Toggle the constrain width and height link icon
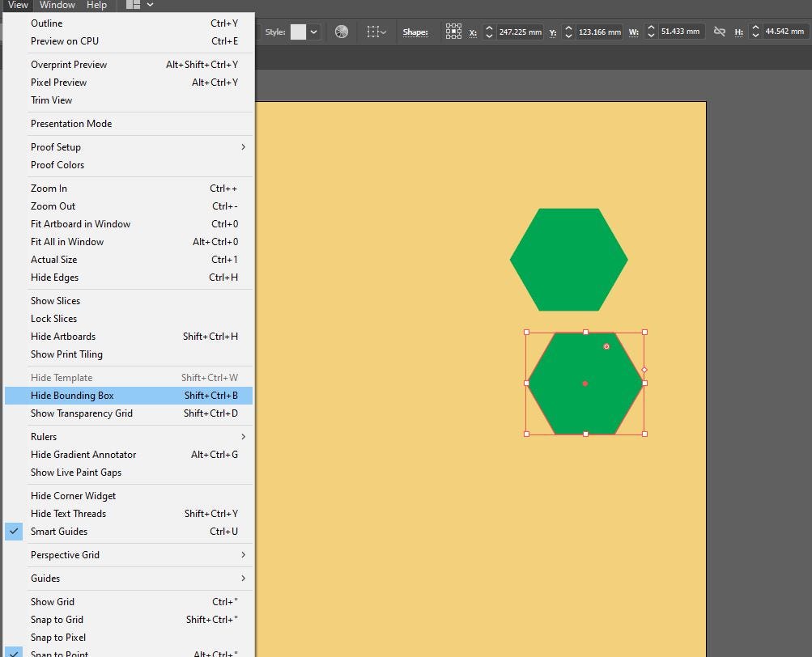 (719, 32)
